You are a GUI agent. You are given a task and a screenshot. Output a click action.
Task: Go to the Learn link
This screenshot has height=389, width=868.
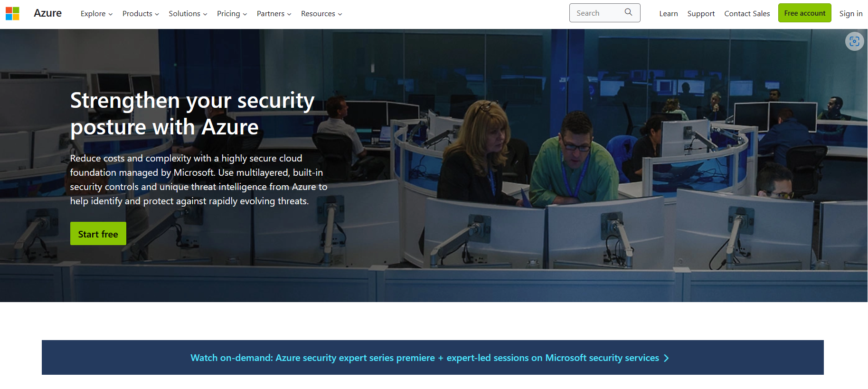tap(668, 14)
